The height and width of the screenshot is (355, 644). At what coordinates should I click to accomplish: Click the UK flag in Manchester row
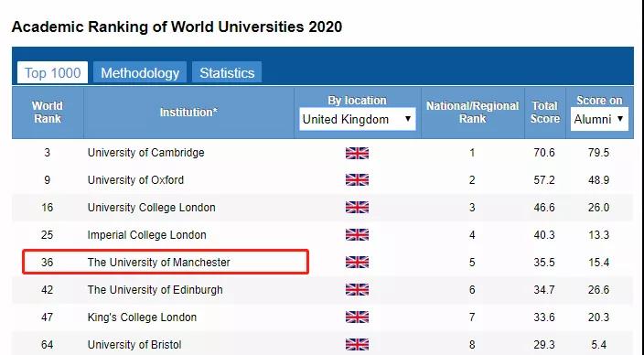(x=357, y=263)
